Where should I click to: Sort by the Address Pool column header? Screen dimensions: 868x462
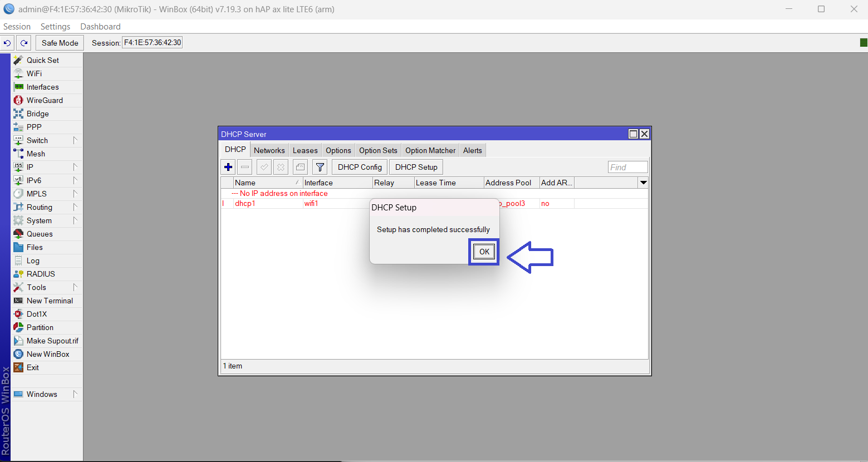point(512,183)
